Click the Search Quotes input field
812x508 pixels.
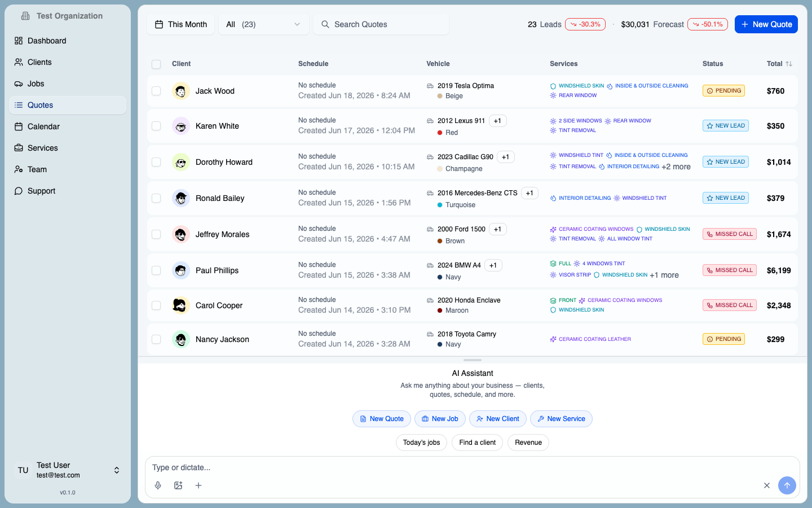pos(381,24)
